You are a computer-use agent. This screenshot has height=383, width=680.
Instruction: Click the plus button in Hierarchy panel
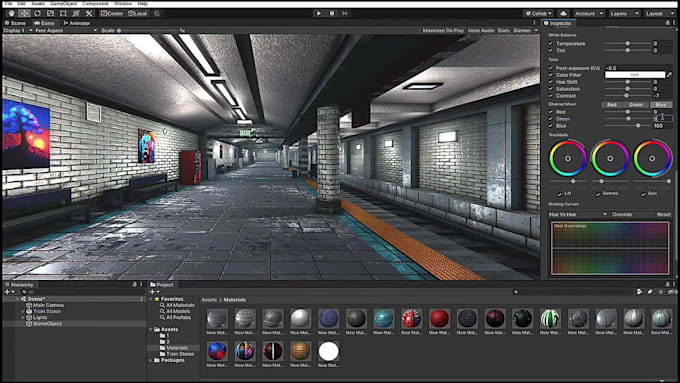(x=7, y=292)
